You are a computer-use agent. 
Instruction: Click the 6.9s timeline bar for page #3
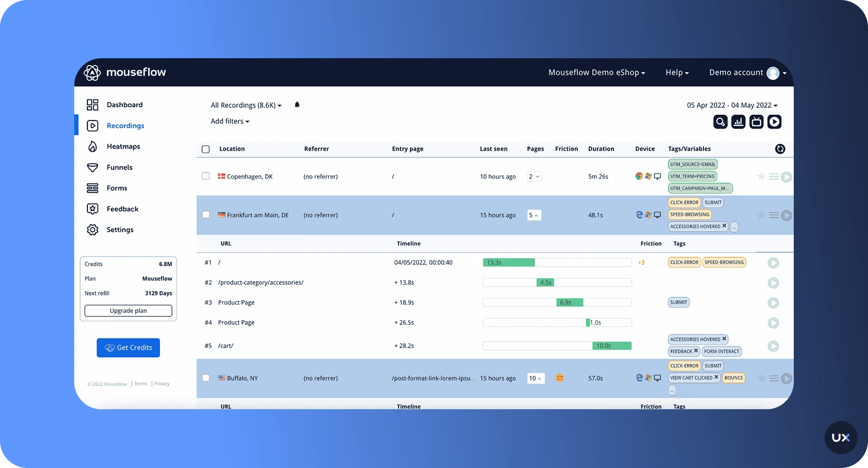(x=570, y=302)
